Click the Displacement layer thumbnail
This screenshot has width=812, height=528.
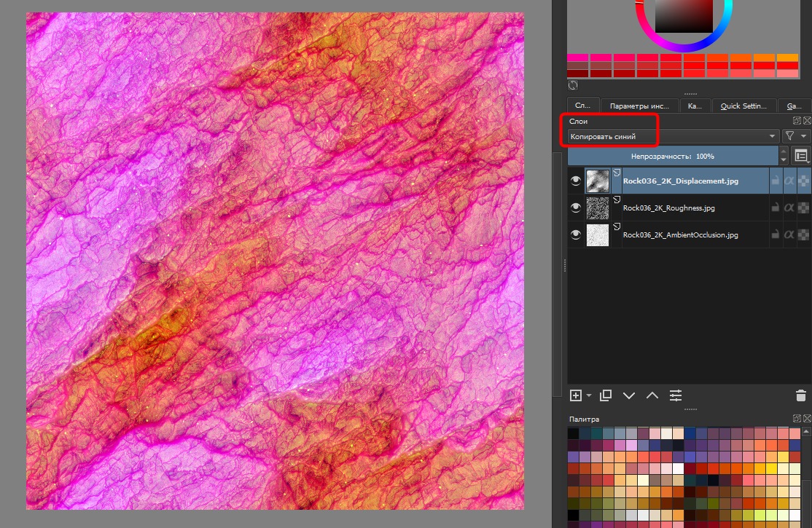pos(598,181)
